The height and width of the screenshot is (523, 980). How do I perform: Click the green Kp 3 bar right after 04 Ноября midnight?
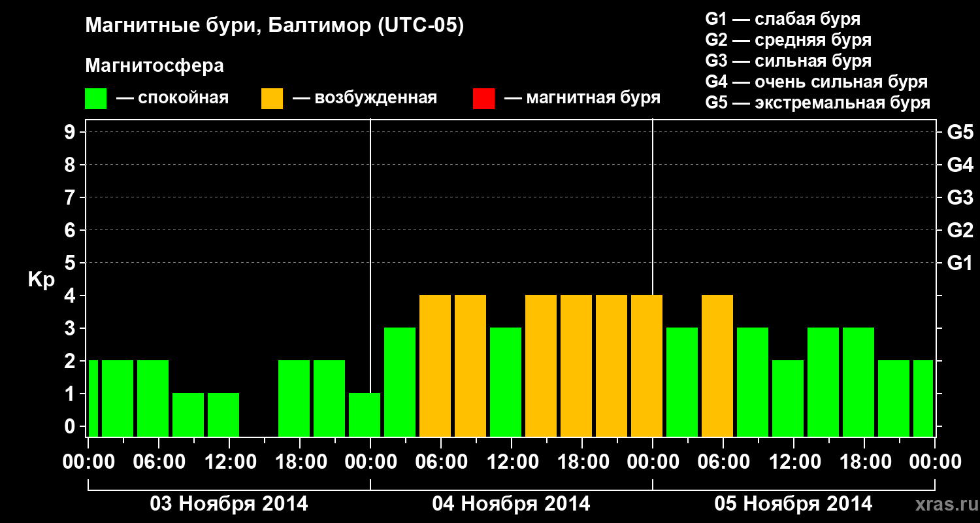[400, 382]
